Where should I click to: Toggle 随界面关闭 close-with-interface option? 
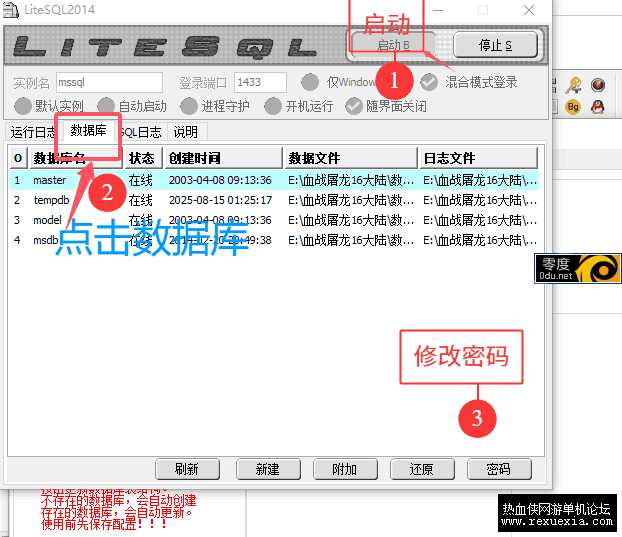tap(354, 106)
